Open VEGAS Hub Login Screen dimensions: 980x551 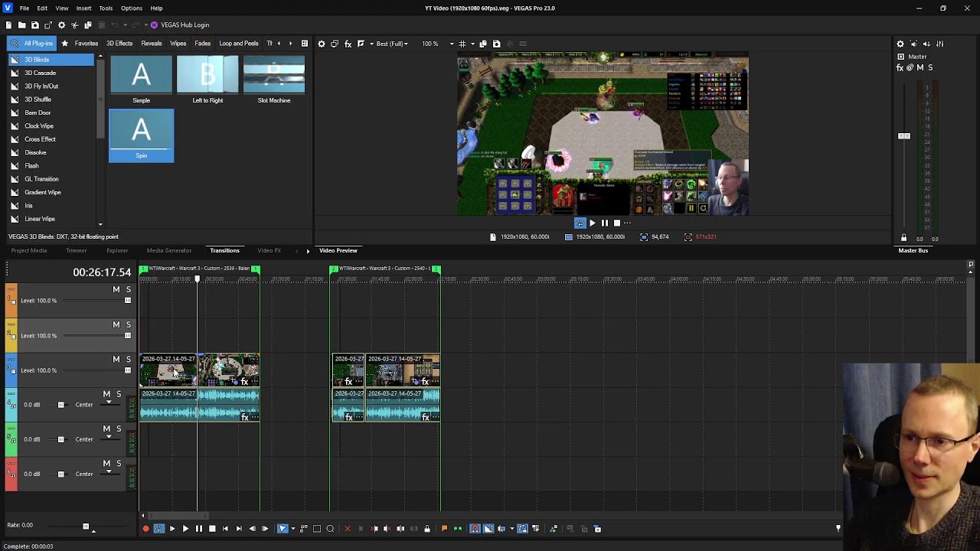tap(180, 25)
